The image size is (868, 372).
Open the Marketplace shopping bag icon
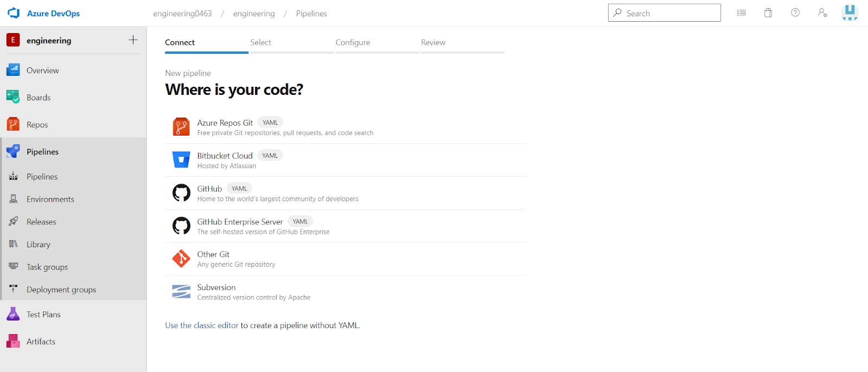tap(768, 13)
